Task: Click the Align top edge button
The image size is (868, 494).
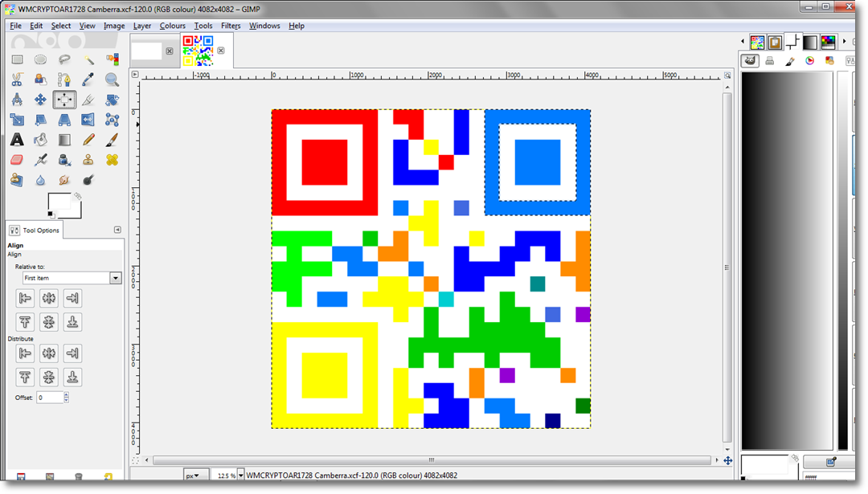Action: pos(25,322)
